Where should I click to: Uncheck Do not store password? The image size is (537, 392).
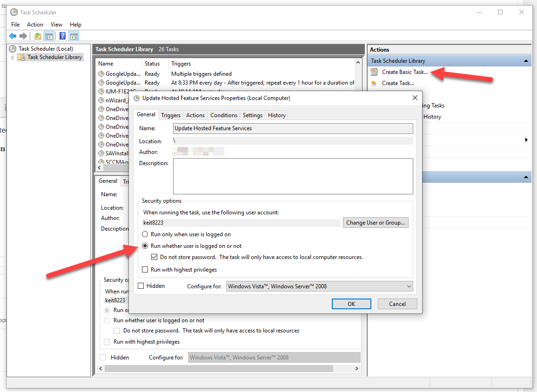(x=154, y=257)
